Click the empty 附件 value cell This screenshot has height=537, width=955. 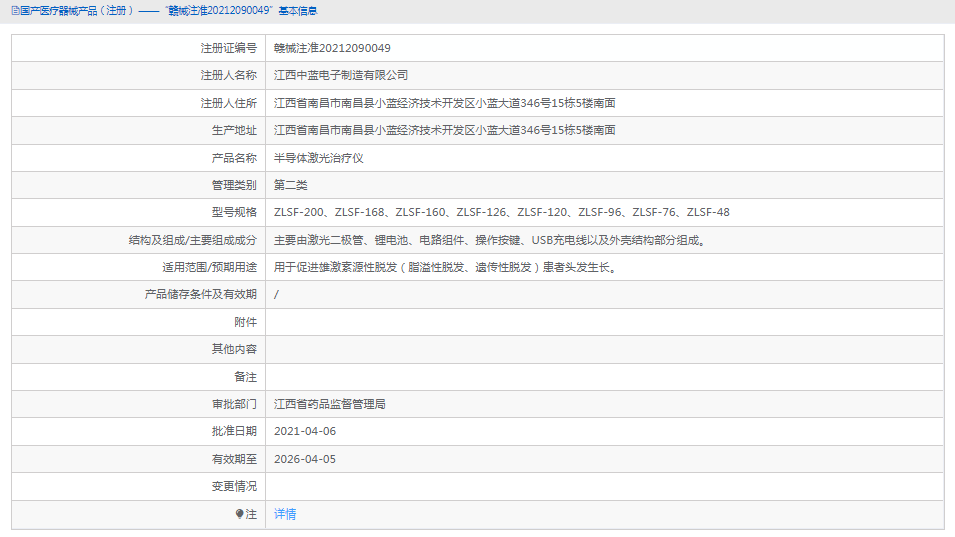tap(604, 322)
